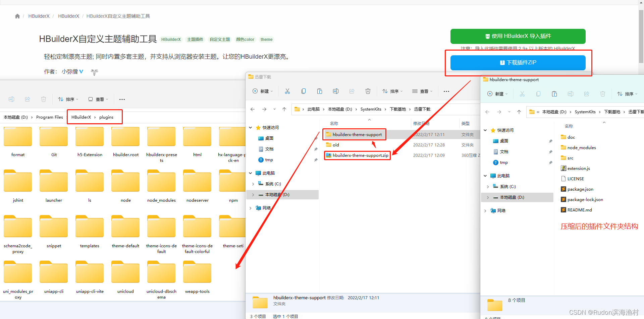Viewport: 644px width, 319px height.
Task: Select the theme-default folder
Action: point(125,232)
